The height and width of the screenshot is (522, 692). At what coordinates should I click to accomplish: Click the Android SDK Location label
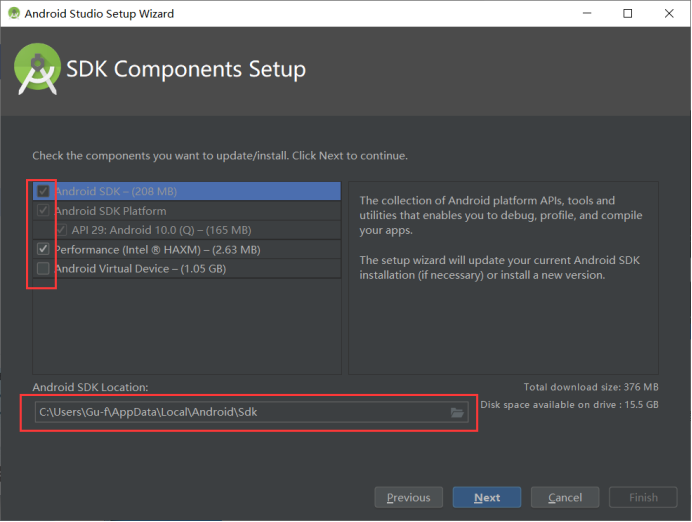tap(90, 387)
